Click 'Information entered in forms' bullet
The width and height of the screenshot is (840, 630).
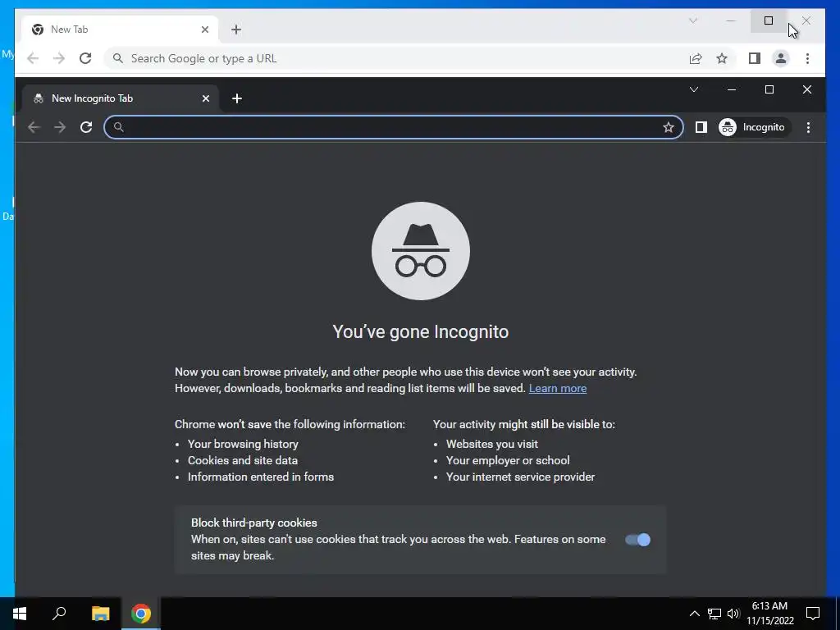[x=261, y=477]
